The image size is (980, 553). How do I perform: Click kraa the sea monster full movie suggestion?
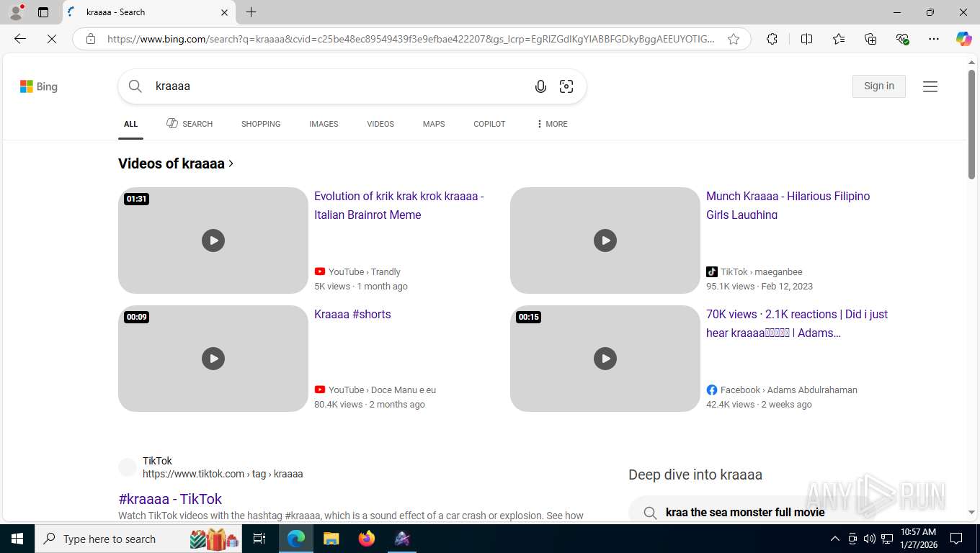pyautogui.click(x=745, y=512)
